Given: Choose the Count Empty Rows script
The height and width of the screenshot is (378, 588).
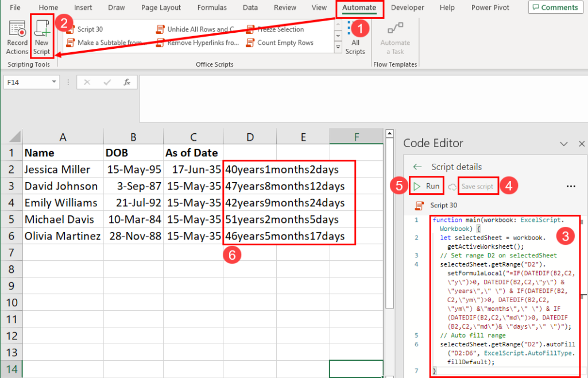Looking at the screenshot, I should 280,43.
